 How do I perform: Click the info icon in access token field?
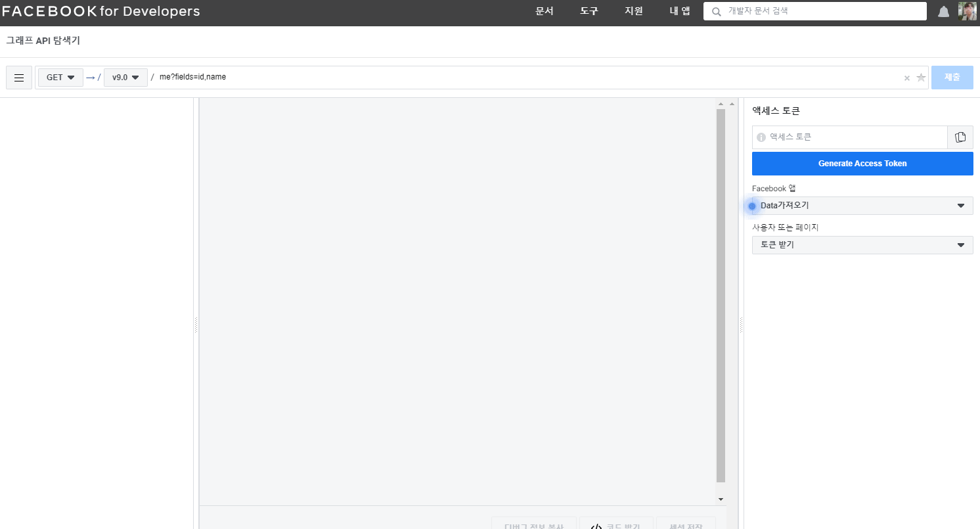pyautogui.click(x=761, y=137)
